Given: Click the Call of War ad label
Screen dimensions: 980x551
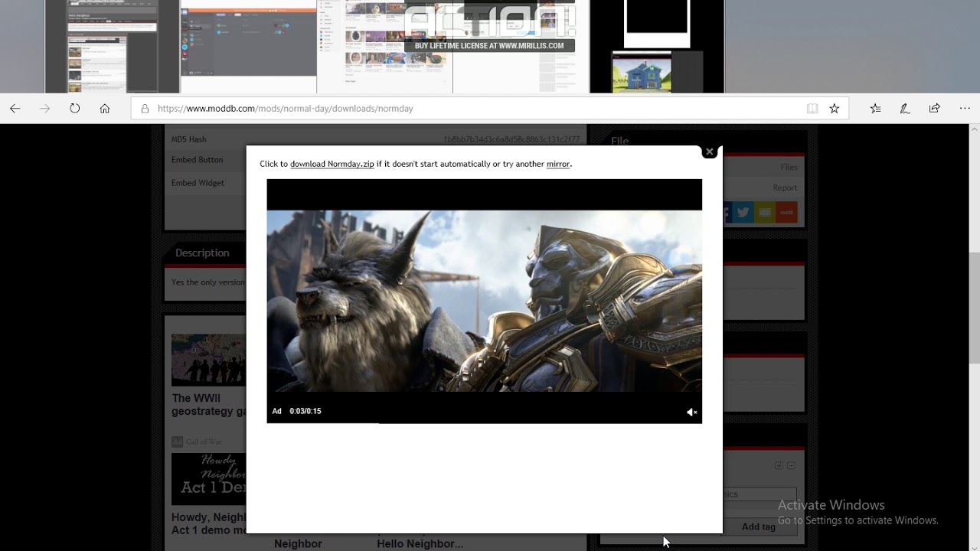Looking at the screenshot, I should tap(204, 442).
